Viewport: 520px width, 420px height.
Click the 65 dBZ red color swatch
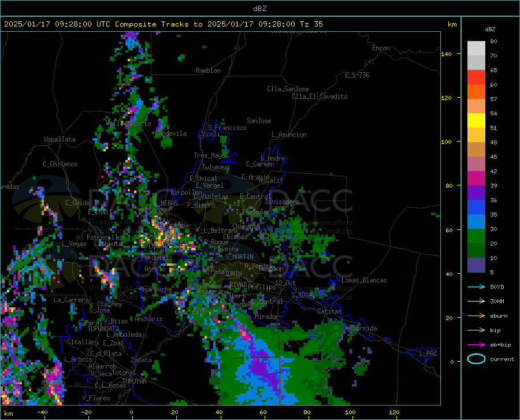476,77
